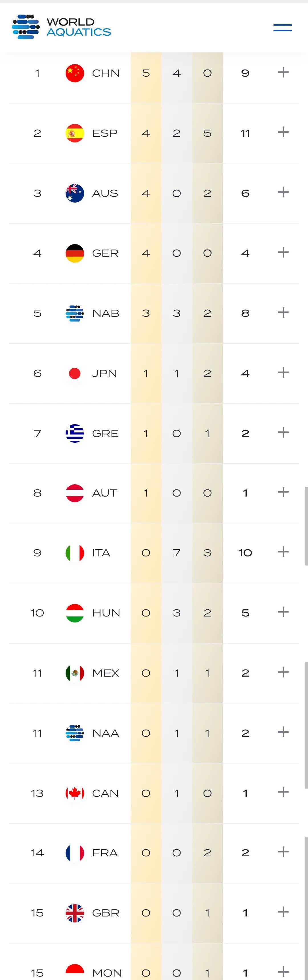Click the Spain flag icon
The image size is (308, 980).
tap(75, 133)
